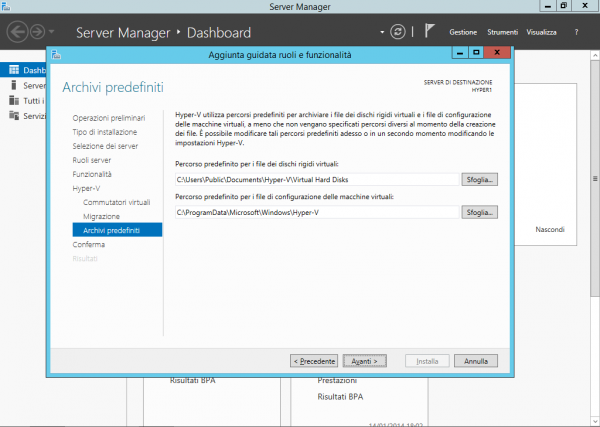Go to Hyper-V wizard step

pos(86,188)
